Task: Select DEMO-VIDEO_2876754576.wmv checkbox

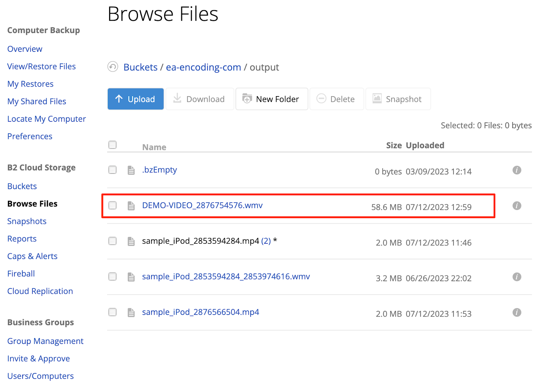Action: coord(112,205)
